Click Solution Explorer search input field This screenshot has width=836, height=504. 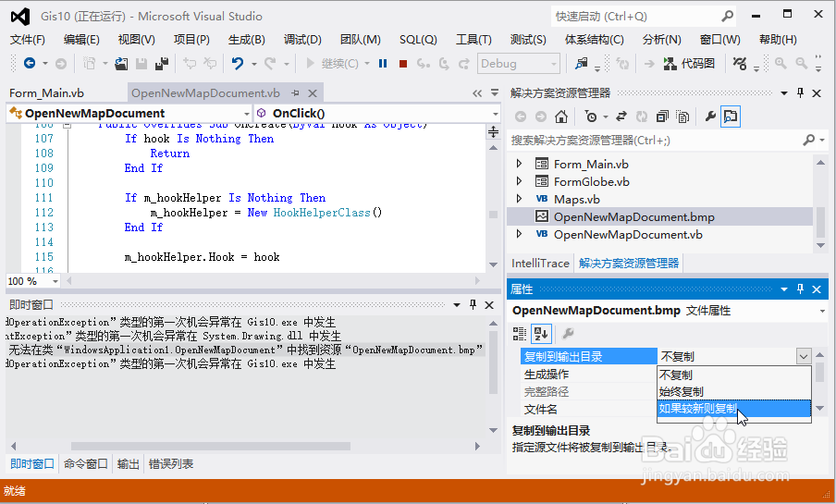653,141
